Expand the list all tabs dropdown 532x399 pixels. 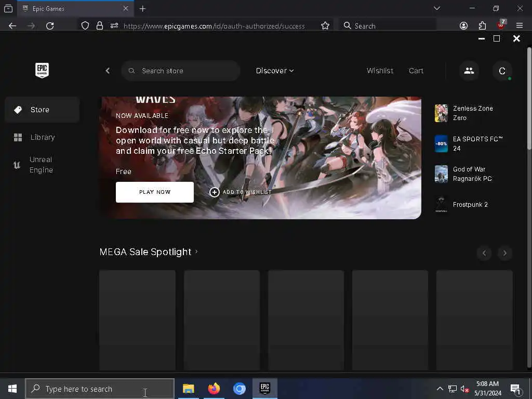click(x=436, y=8)
